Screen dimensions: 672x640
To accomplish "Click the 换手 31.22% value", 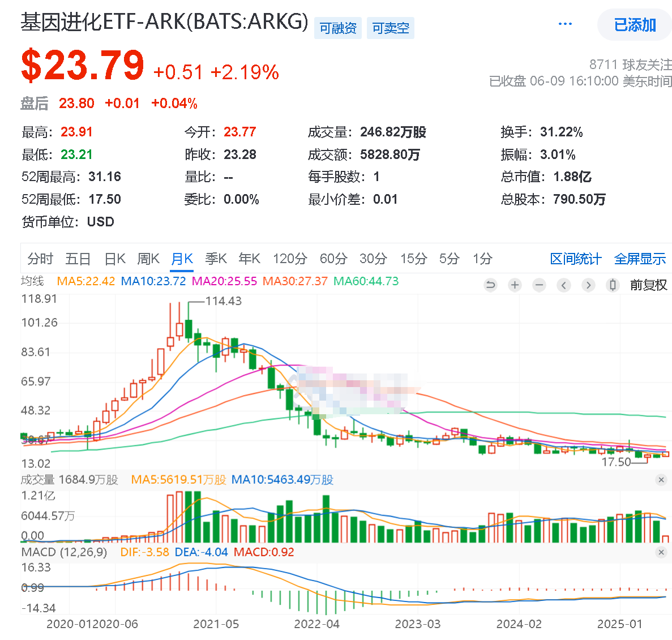I will tap(561, 132).
